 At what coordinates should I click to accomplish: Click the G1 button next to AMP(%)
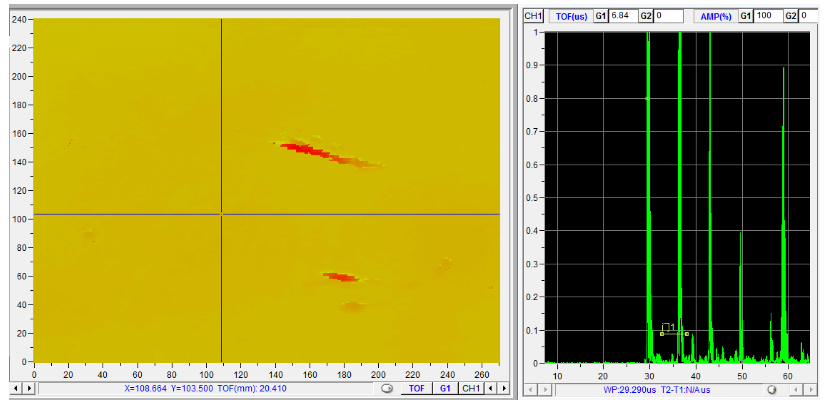(745, 16)
